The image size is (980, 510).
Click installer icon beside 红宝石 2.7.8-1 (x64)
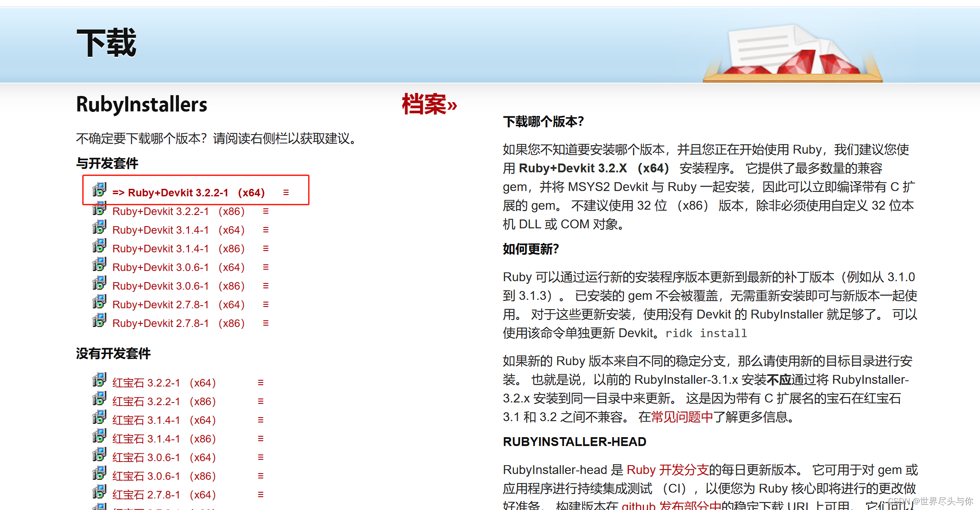(99, 492)
